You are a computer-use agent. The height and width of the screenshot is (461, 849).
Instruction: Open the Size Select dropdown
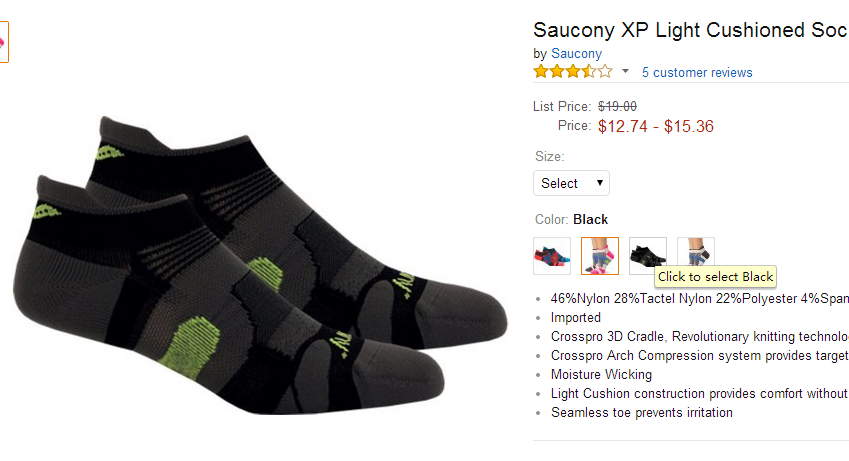[x=571, y=183]
